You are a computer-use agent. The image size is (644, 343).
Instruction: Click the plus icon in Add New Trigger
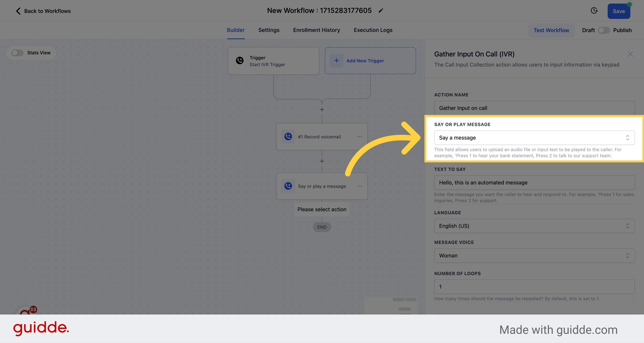336,60
